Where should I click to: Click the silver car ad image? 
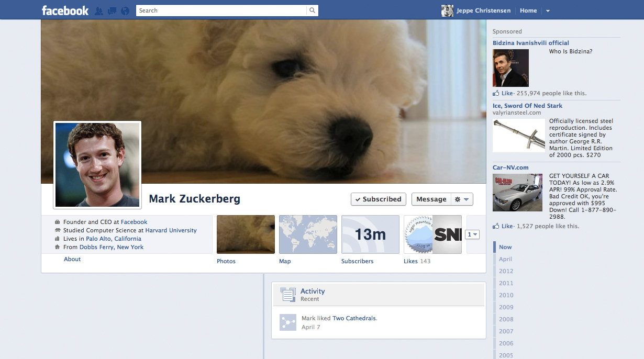click(x=517, y=193)
